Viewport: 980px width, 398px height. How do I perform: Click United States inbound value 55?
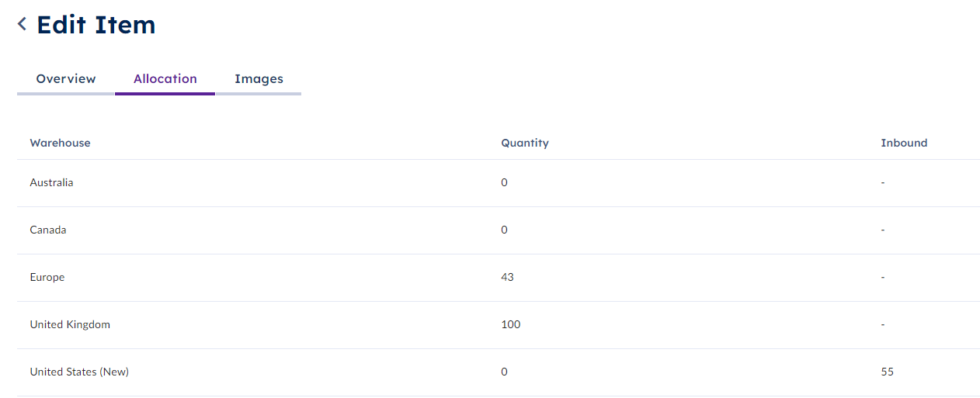887,372
